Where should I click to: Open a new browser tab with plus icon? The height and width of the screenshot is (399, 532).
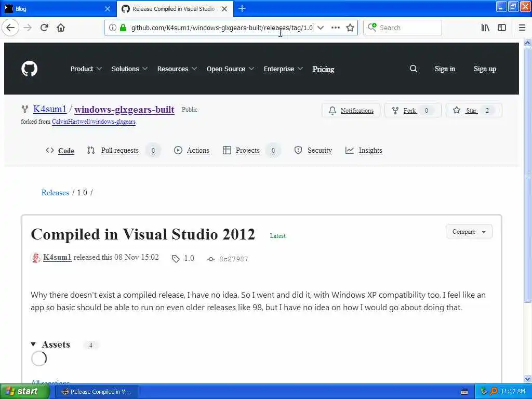pyautogui.click(x=242, y=8)
